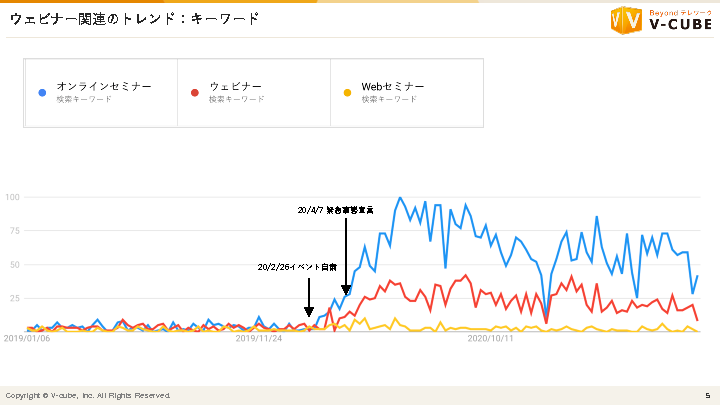Viewport: 720px width, 405px height.
Task: Select the ウェビナー legend label
Action: click(x=236, y=87)
